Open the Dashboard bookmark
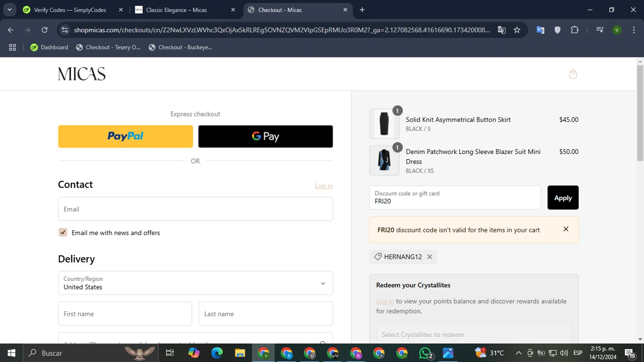The width and height of the screenshot is (644, 362). 49,47
